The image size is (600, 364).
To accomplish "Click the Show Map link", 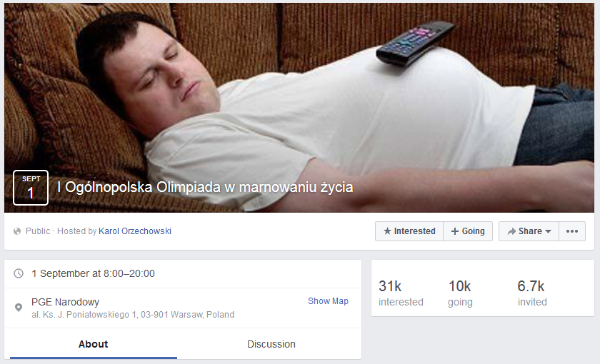I will [x=328, y=301].
